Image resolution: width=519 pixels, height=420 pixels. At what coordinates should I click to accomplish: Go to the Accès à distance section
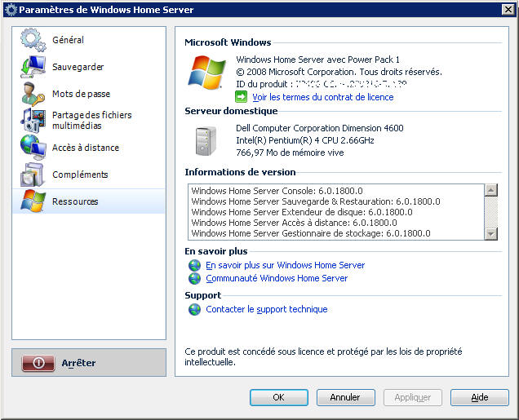click(89, 148)
